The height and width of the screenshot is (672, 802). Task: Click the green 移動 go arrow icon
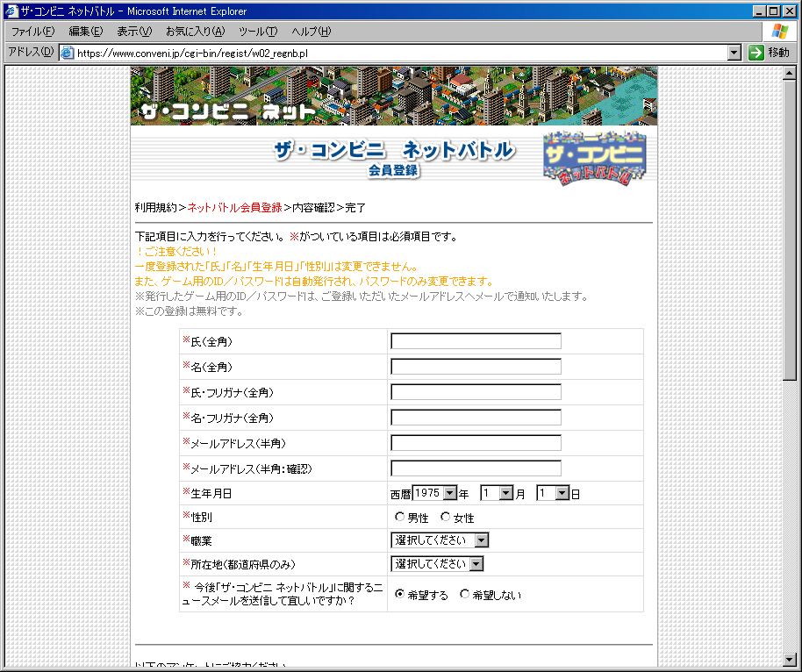(x=756, y=52)
